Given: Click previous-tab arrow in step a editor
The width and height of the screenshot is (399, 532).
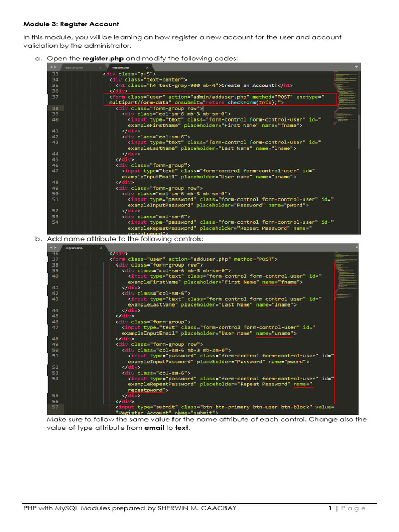Looking at the screenshot, I should (51, 67).
